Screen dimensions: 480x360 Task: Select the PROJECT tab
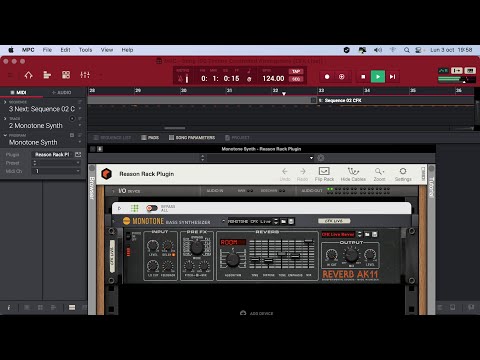tap(237, 138)
